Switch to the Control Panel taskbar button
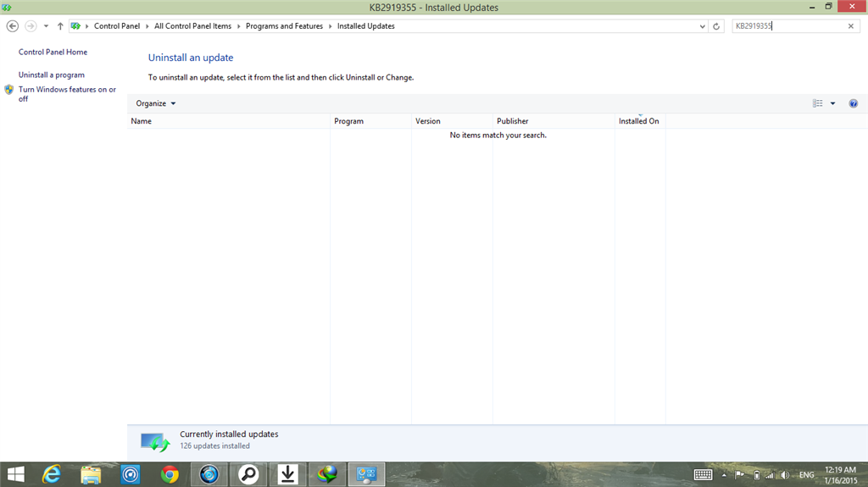Viewport: 868px width, 487px height. tap(366, 474)
